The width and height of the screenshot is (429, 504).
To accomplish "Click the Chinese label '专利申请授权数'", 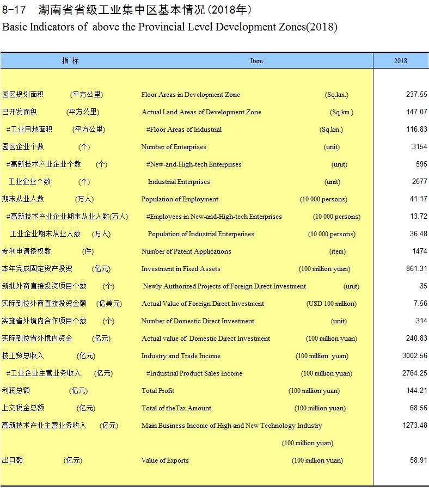I will pyautogui.click(x=26, y=251).
